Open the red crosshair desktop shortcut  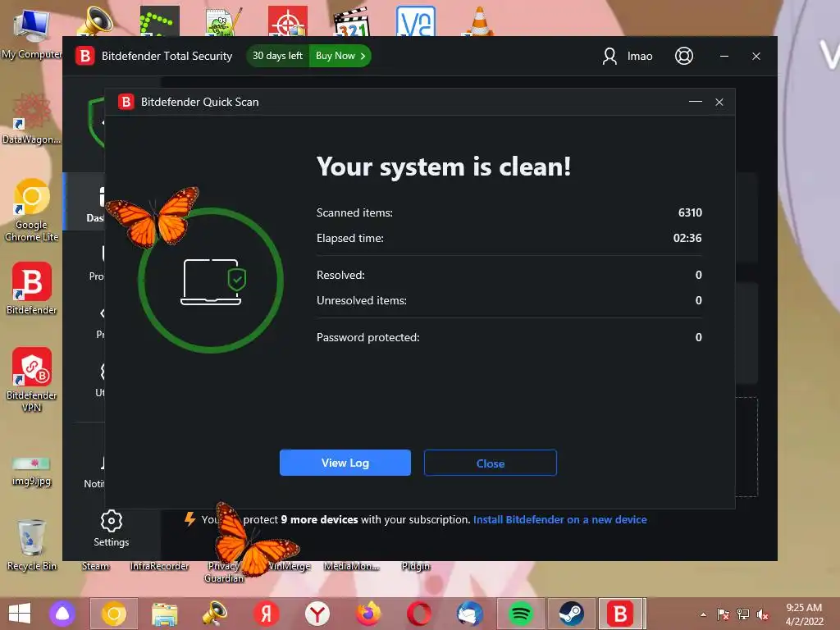(288, 21)
